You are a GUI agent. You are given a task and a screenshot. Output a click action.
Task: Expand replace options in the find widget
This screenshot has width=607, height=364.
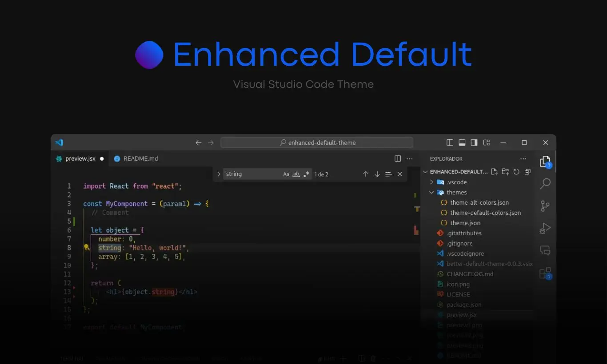coord(218,174)
